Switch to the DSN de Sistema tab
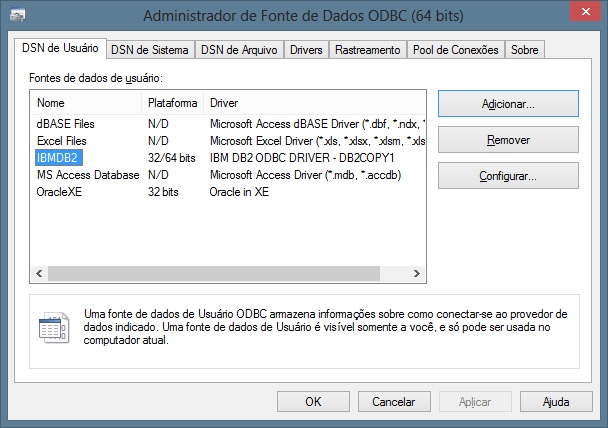Screen dimensions: 608x428 click(148, 49)
